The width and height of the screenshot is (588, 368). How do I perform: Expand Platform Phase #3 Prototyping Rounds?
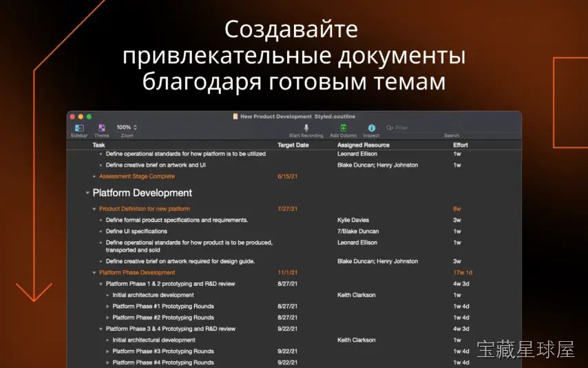pyautogui.click(x=107, y=351)
